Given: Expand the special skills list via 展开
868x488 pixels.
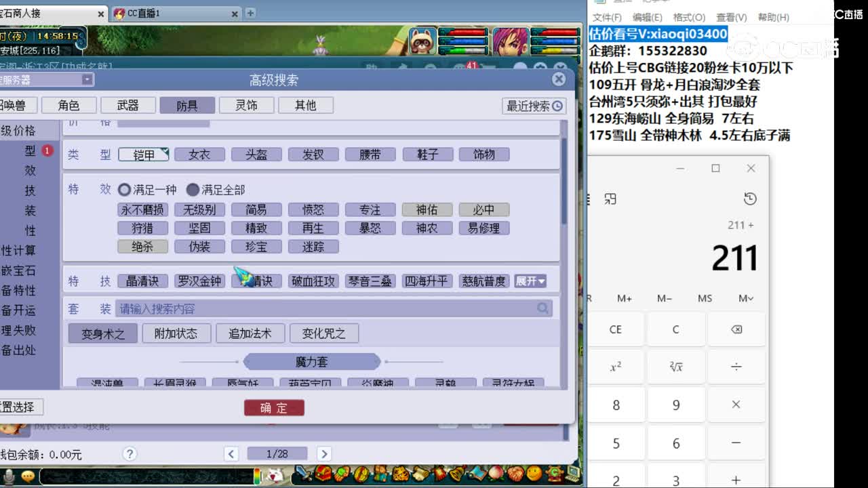Looking at the screenshot, I should point(531,281).
